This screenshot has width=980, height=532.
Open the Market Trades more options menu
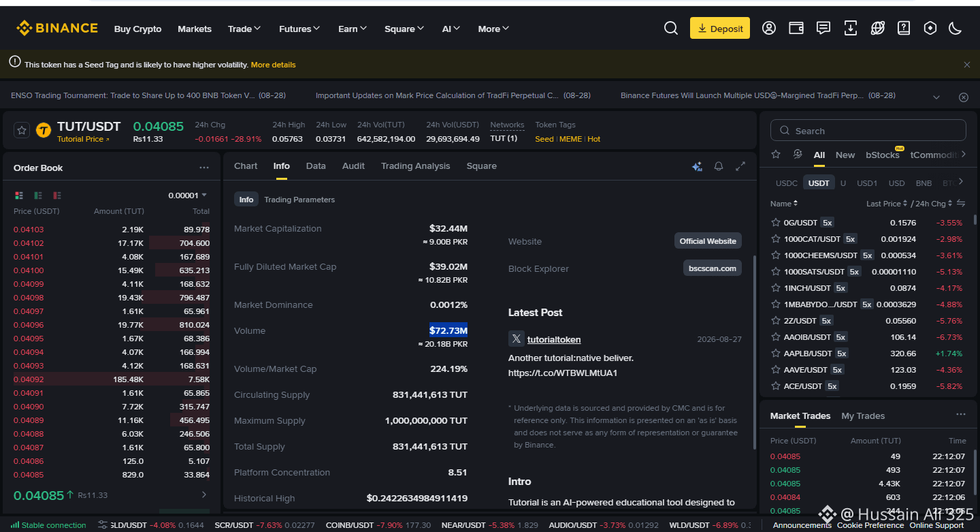pyautogui.click(x=961, y=415)
